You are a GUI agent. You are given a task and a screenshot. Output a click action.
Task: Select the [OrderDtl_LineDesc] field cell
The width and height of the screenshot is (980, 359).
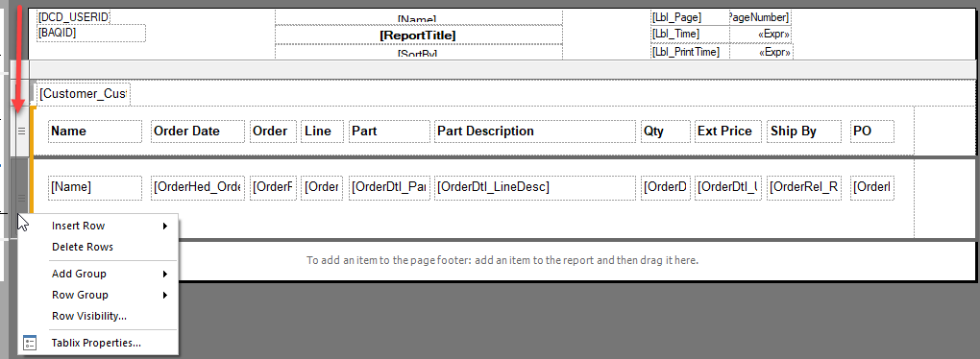[x=535, y=187]
